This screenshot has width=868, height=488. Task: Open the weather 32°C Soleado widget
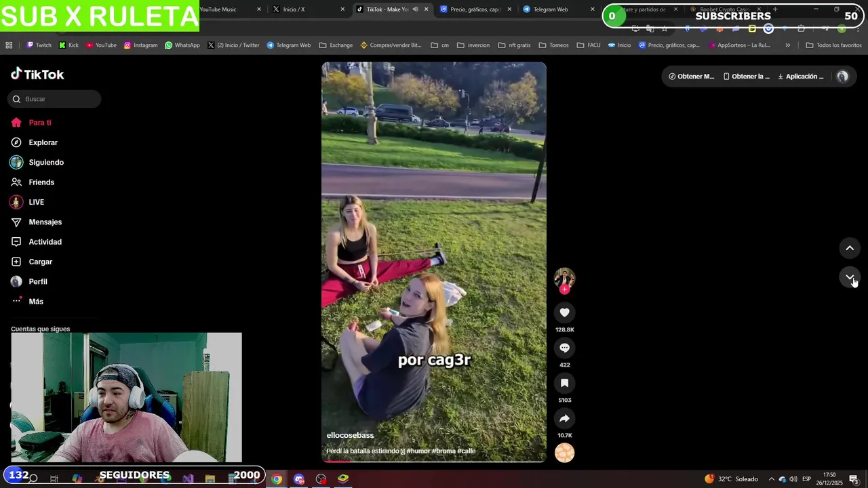pyautogui.click(x=731, y=479)
